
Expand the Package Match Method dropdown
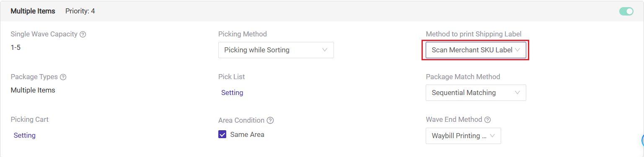coord(476,93)
